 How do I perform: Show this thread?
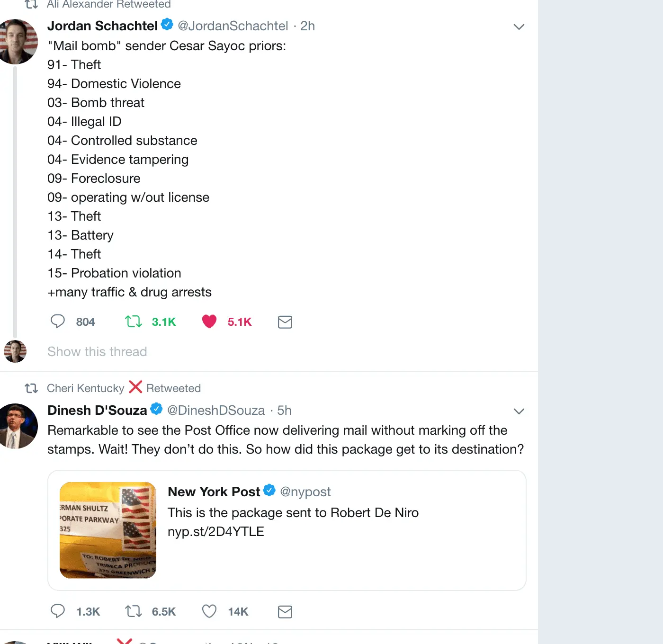click(x=97, y=351)
